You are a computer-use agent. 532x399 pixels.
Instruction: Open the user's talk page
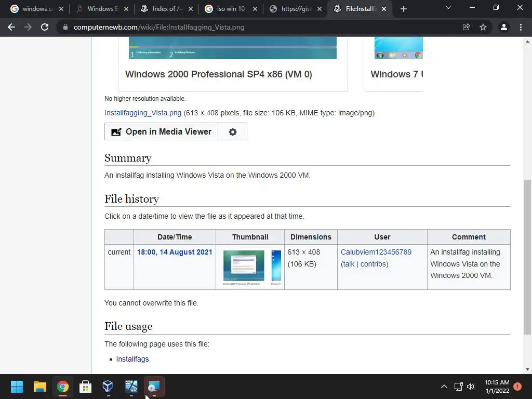point(349,264)
